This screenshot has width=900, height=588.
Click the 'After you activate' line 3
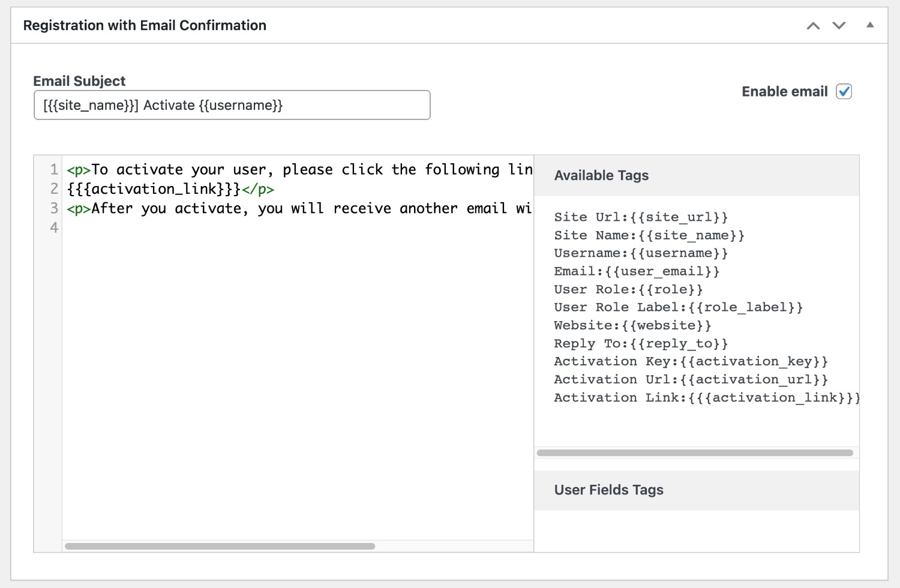[x=299, y=209]
